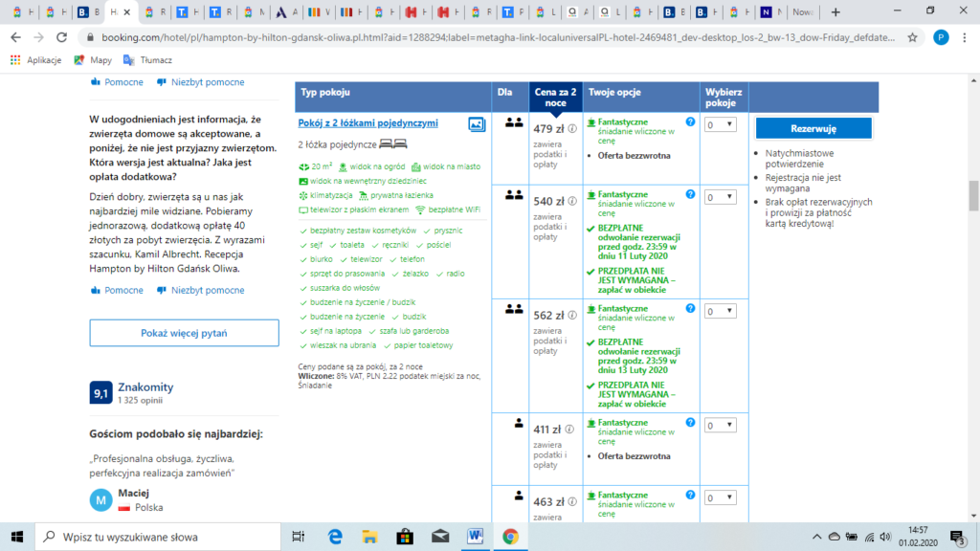Open File Explorer from taskbar
This screenshot has height=551, width=980.
click(370, 537)
